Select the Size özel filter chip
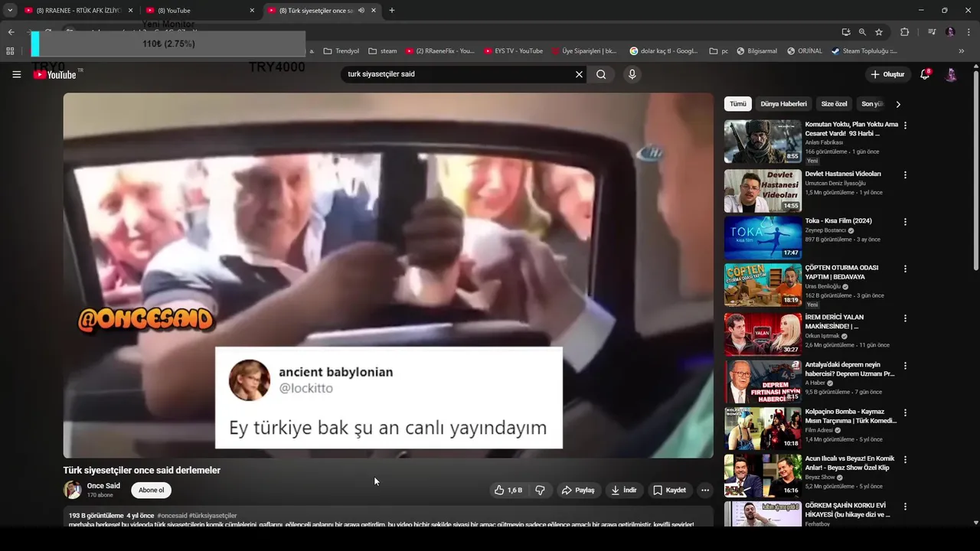Screen dimensions: 980x551 834,104
